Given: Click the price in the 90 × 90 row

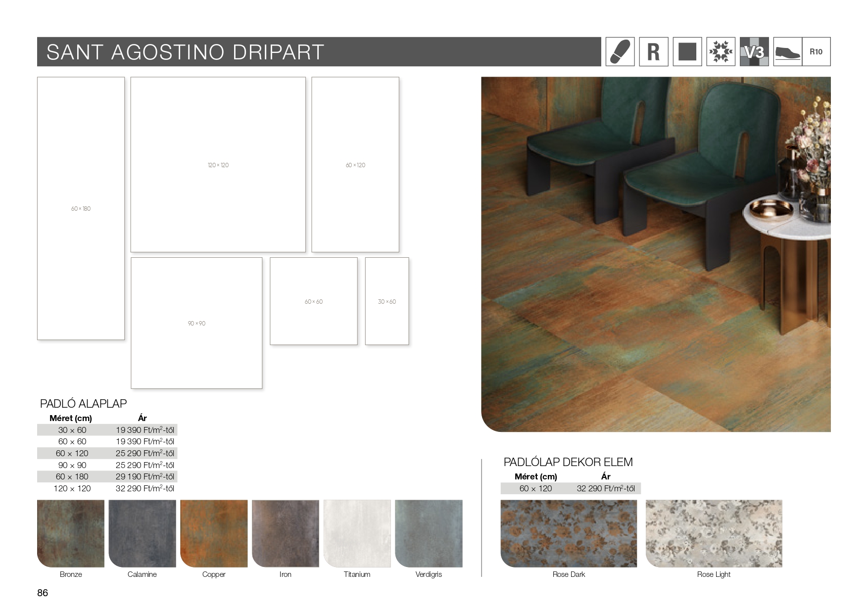Looking at the screenshot, I should [145, 465].
